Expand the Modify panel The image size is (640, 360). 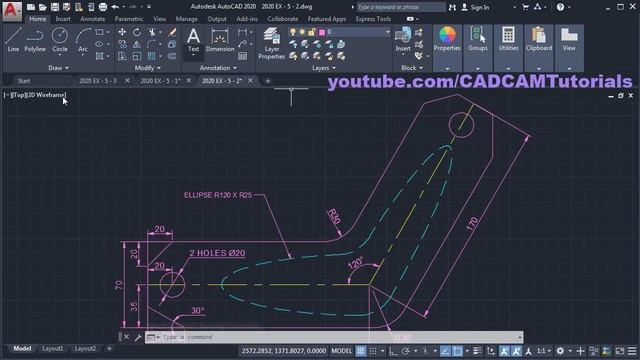tap(148, 68)
